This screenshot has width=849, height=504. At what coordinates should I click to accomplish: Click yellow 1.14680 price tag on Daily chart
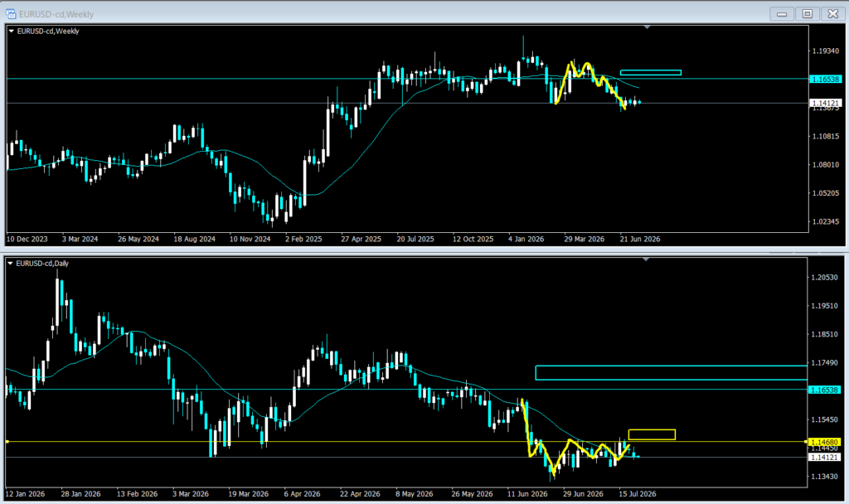(824, 443)
